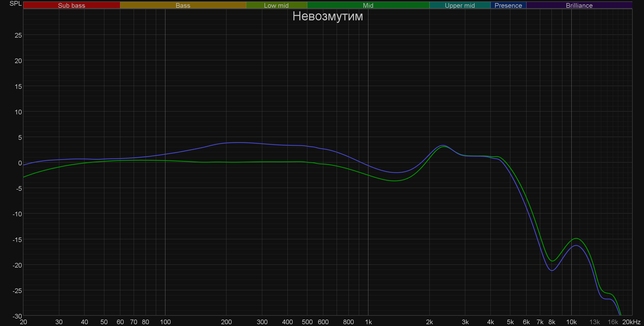Click the 10k frequency tick label
Screen dimensions: 644x326
pos(571,322)
